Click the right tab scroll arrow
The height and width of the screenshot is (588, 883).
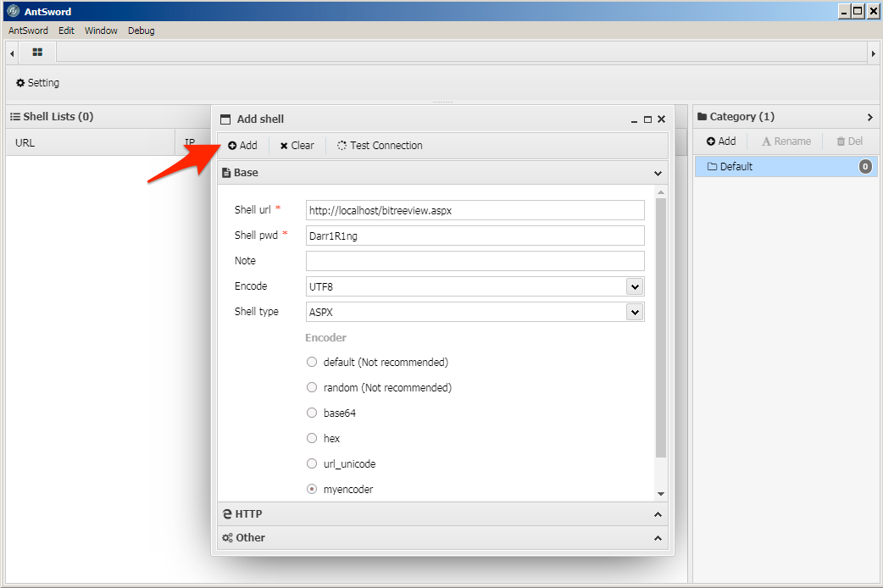[873, 53]
